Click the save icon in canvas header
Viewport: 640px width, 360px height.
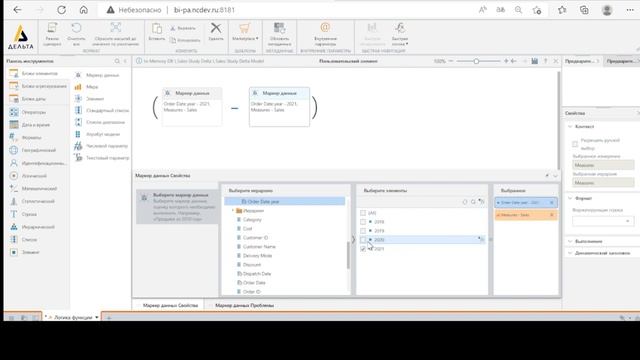[x=534, y=61]
